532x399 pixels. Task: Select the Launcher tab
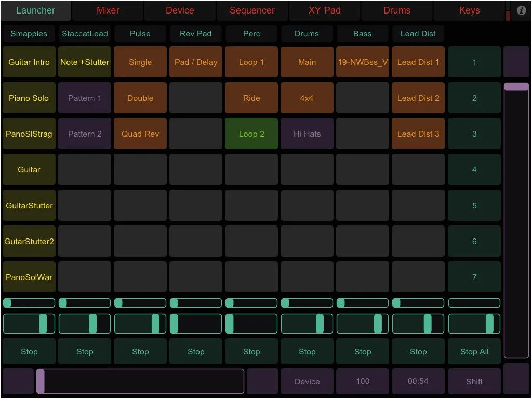(36, 10)
